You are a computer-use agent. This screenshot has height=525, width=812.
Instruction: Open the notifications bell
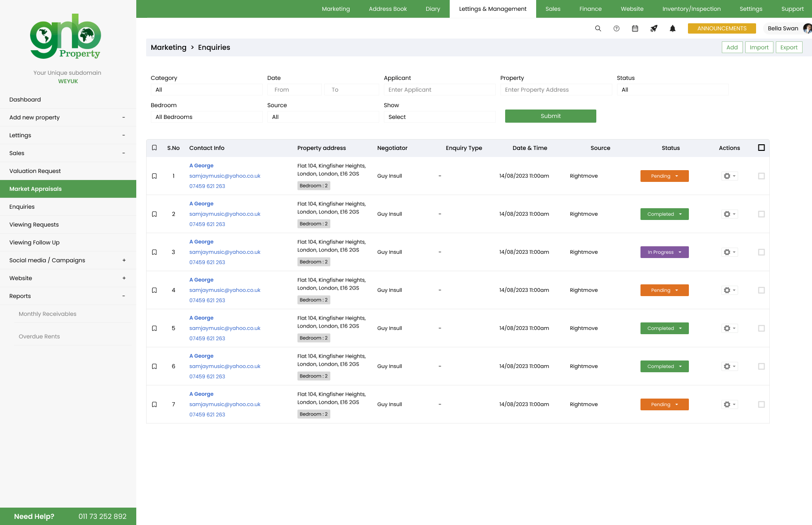[x=672, y=29]
